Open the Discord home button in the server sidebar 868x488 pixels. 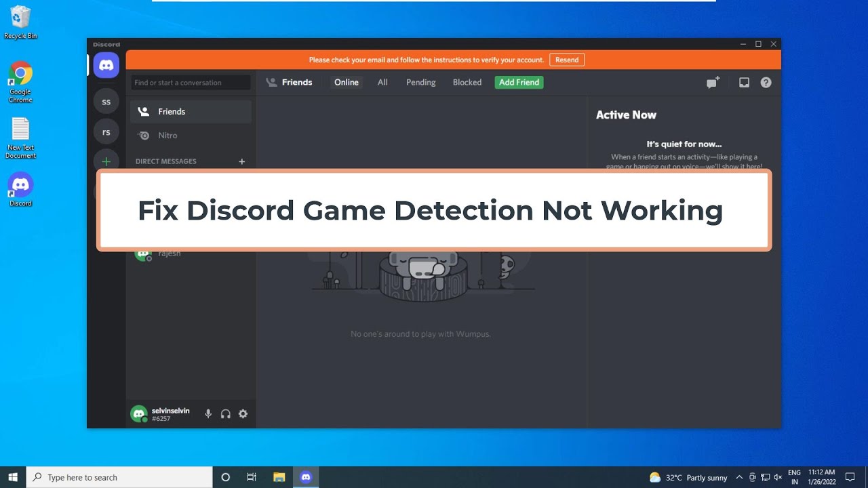106,65
